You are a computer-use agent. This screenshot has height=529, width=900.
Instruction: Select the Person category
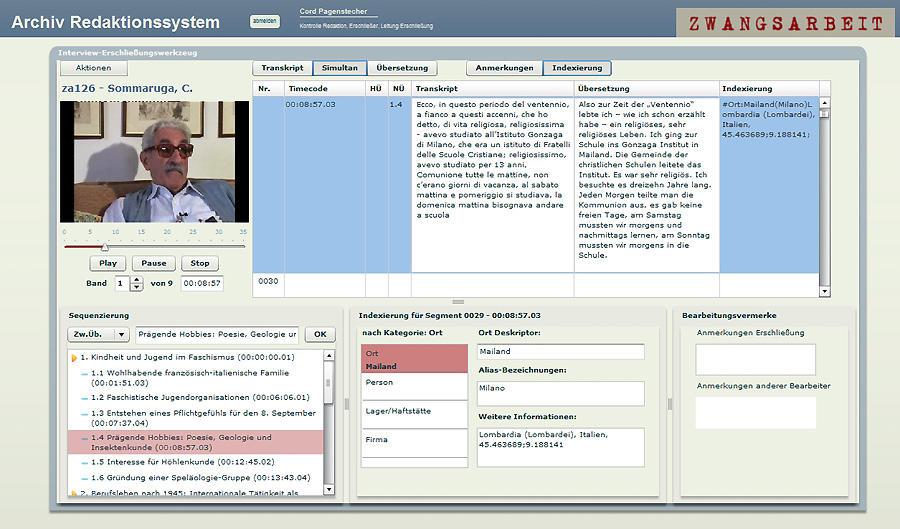(414, 386)
